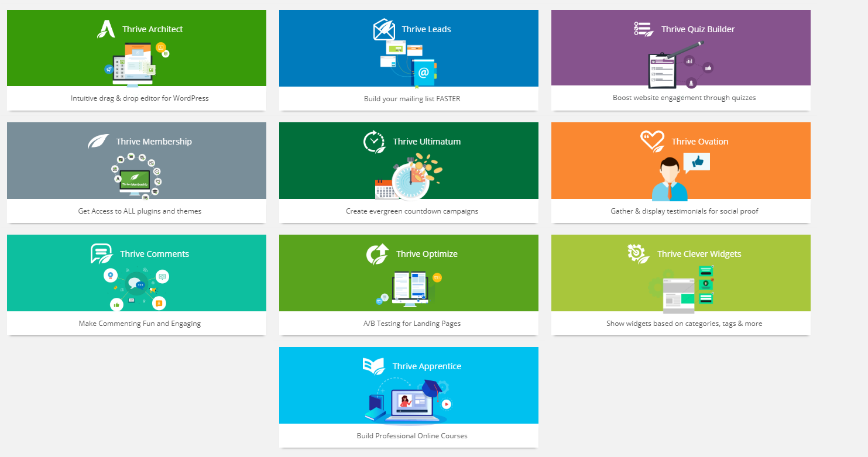The image size is (868, 457).
Task: Click 'Boost website engagement through quizzes' caption
Action: pyautogui.click(x=684, y=98)
